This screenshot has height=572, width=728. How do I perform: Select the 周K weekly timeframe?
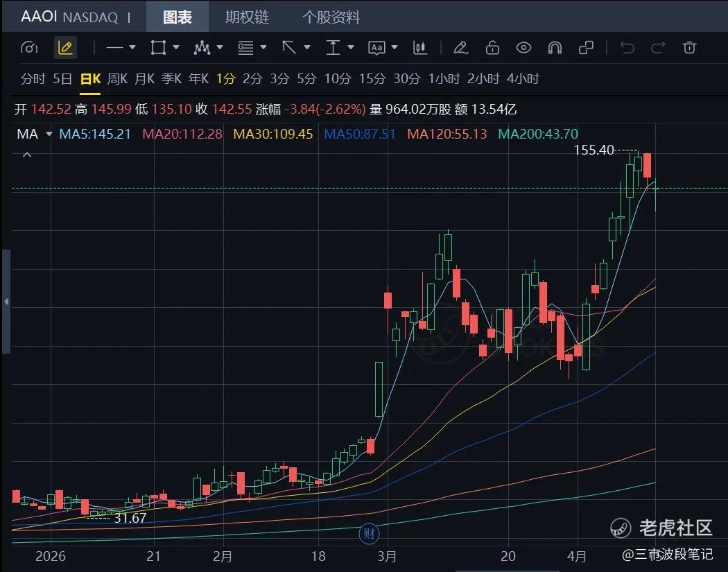coord(117,78)
